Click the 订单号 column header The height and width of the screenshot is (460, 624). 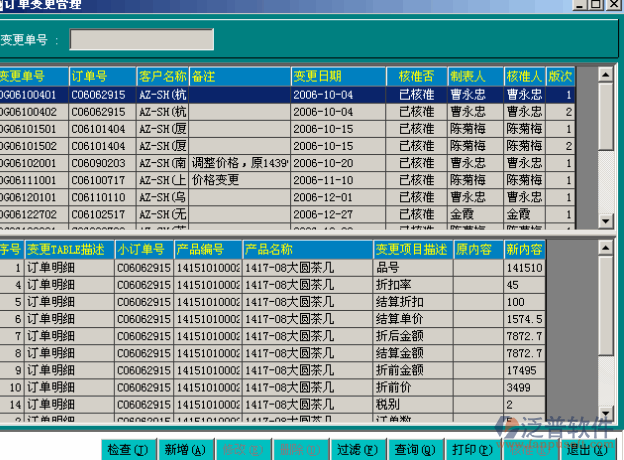(100, 76)
